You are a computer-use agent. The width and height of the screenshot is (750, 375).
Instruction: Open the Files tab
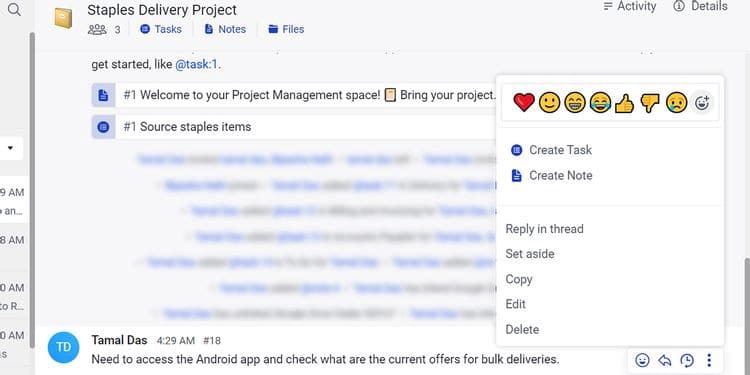tap(286, 29)
